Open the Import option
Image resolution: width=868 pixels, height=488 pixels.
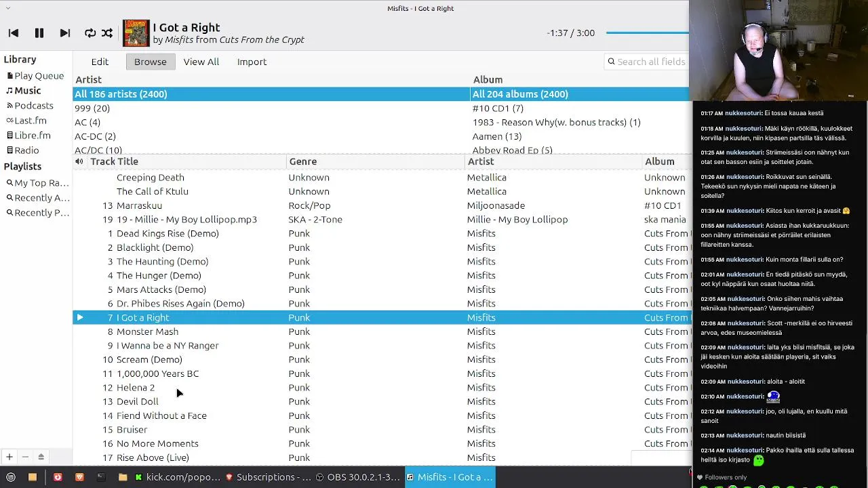(x=252, y=62)
